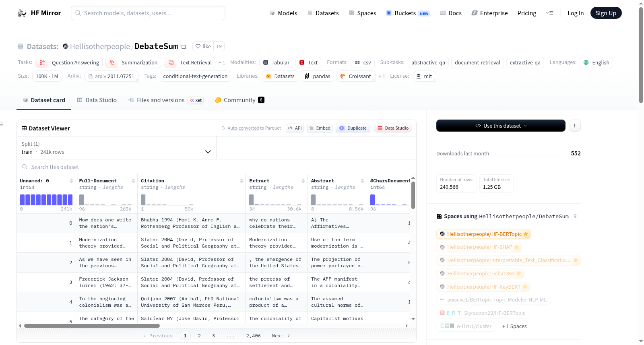This screenshot has width=644, height=345.
Task: Open the three-dot options menu beside Use this dataset
Action: coord(574,126)
